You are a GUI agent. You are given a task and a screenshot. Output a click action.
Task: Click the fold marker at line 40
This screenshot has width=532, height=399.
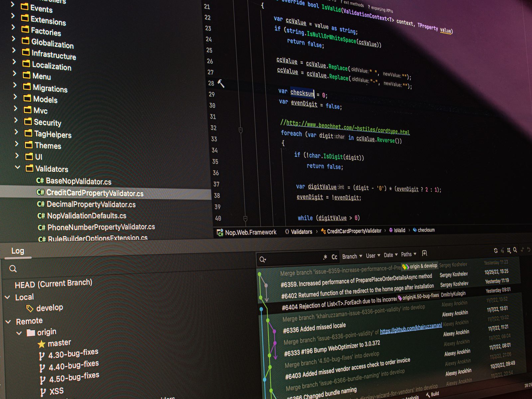[245, 219]
